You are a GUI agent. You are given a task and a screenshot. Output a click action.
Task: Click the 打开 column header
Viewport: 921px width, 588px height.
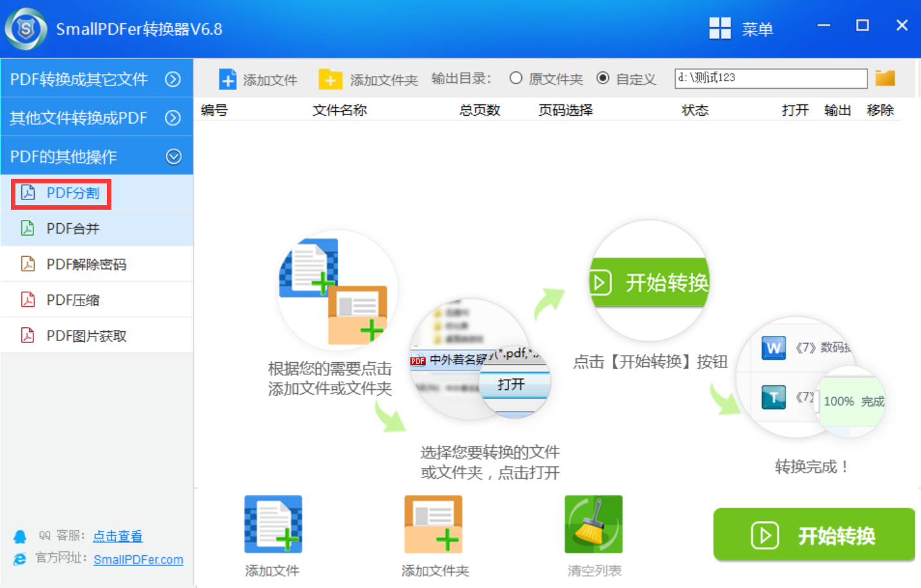point(795,110)
